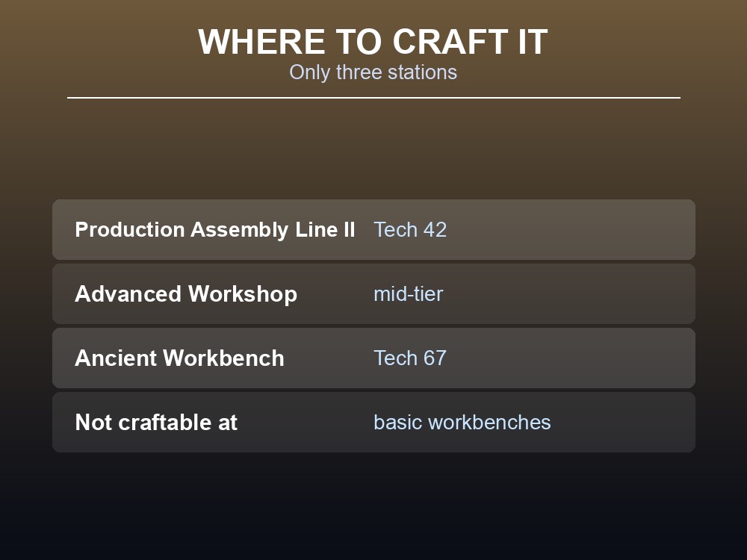Click the word 'Line II' in the first row

[325, 229]
